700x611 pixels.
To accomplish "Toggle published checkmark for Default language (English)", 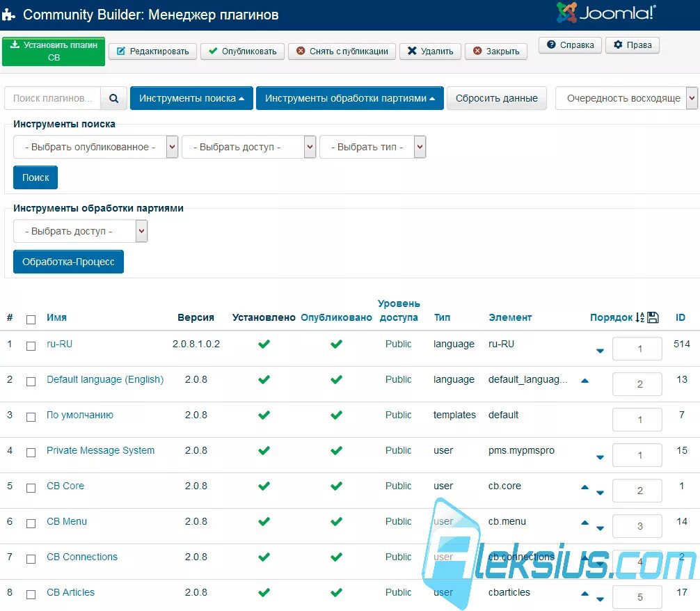I will (x=336, y=380).
